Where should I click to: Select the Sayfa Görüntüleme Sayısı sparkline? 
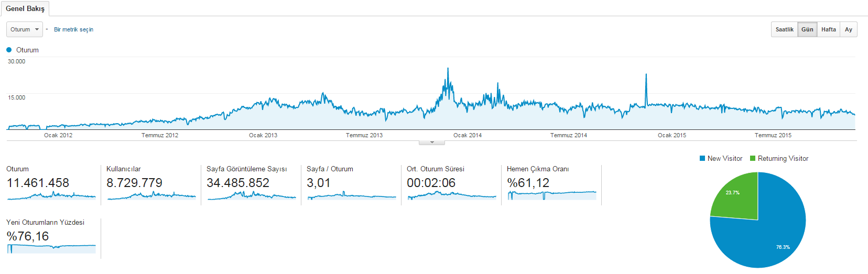click(x=252, y=195)
